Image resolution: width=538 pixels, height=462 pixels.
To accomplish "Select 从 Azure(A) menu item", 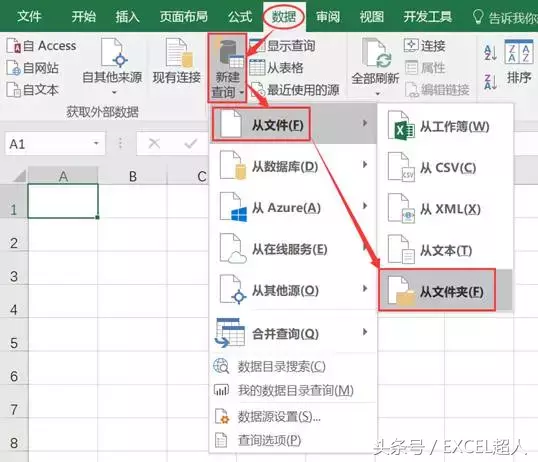I will click(293, 208).
